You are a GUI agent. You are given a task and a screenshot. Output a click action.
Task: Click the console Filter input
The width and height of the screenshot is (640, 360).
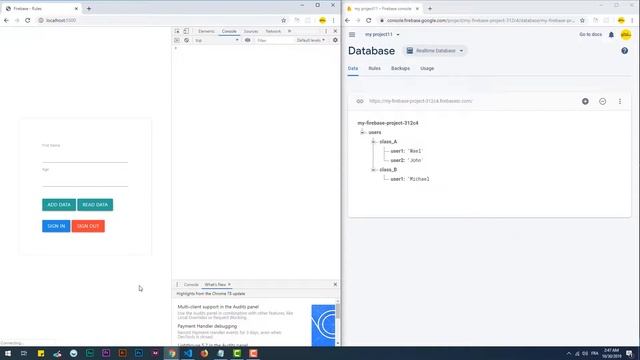(x=273, y=40)
